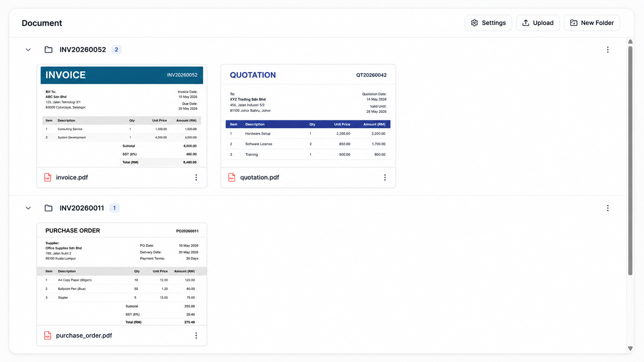Open the Settings button
The image size is (644, 362).
pyautogui.click(x=488, y=23)
